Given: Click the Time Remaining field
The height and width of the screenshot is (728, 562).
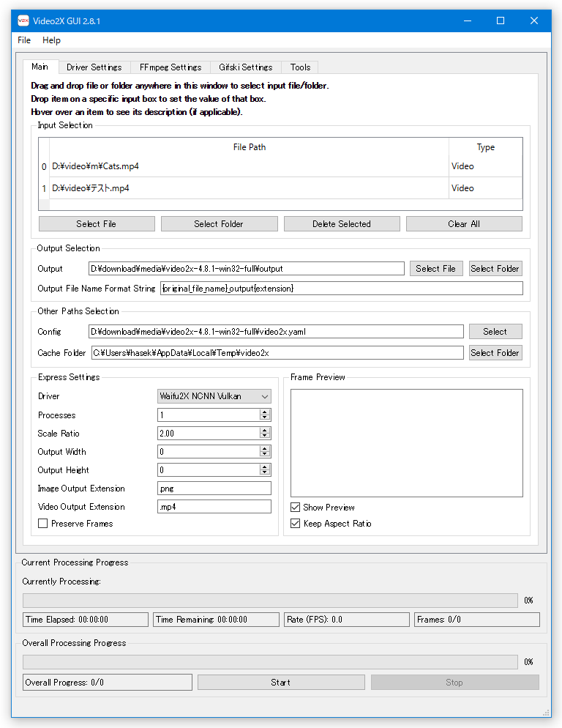Looking at the screenshot, I should click(216, 620).
